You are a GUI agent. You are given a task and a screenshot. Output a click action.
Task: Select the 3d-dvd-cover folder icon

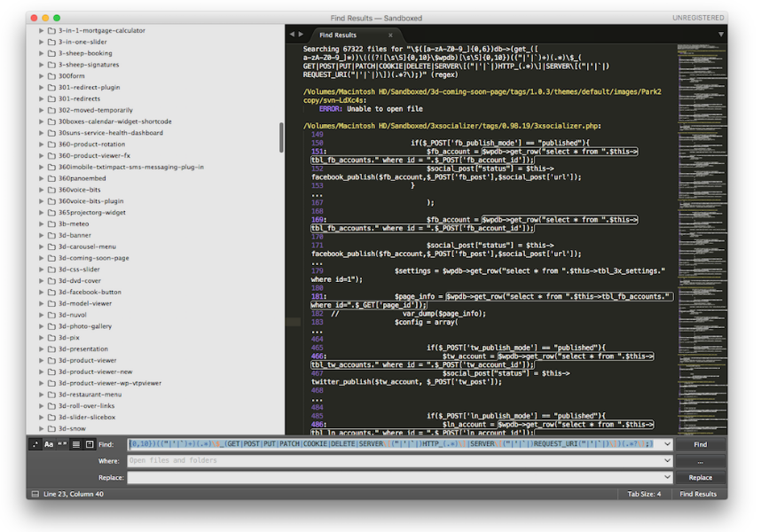pos(51,280)
